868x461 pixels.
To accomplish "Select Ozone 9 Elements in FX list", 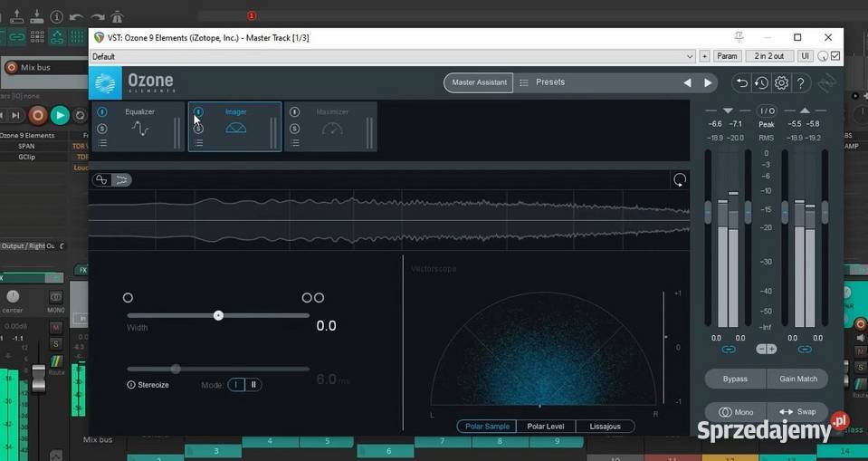I will point(27,135).
